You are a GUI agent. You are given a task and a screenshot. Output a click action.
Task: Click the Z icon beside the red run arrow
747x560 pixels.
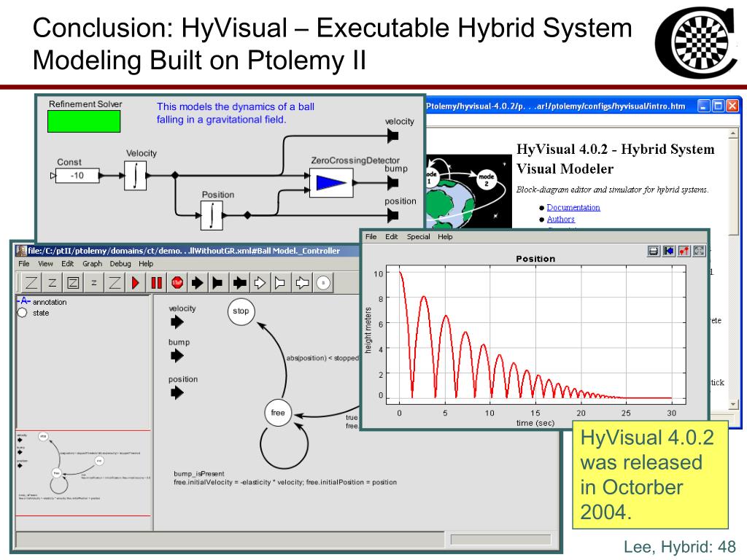(x=115, y=283)
